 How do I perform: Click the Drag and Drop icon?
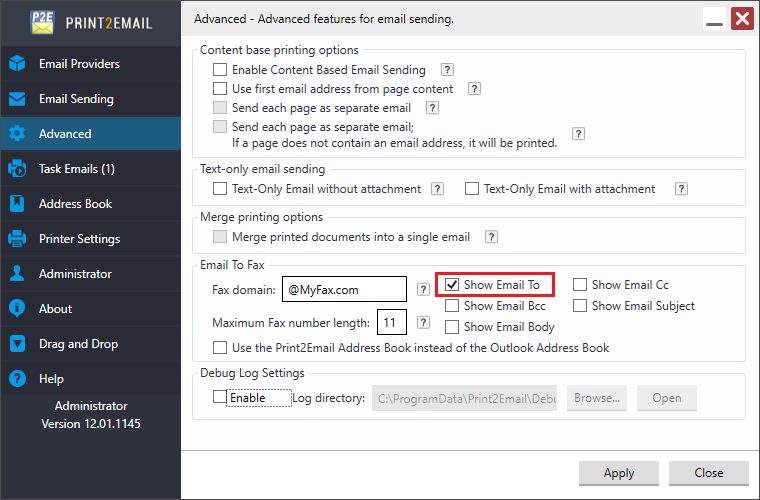pos(17,344)
